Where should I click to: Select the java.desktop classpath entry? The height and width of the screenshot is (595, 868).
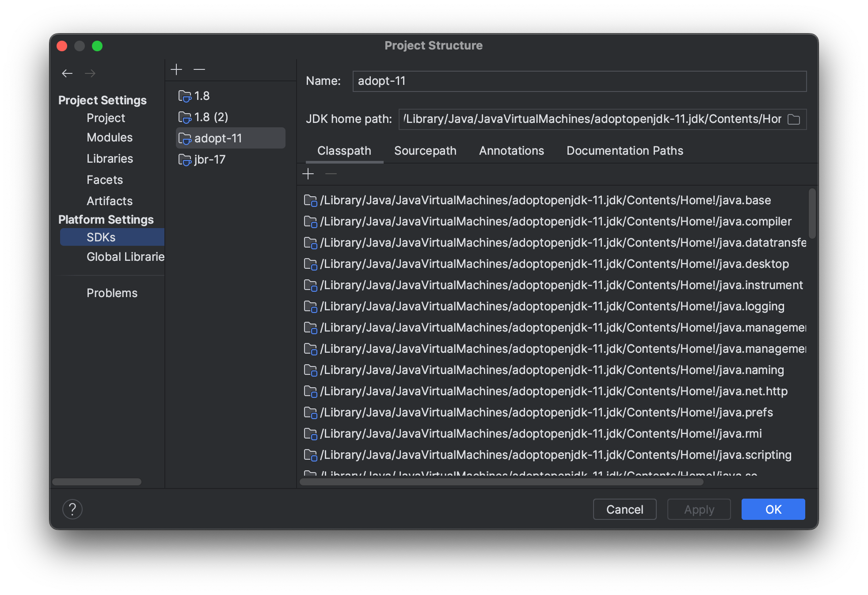[x=554, y=264]
